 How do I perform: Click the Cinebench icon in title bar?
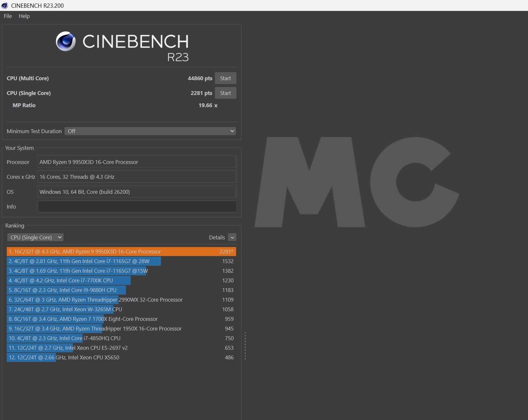click(x=4, y=5)
